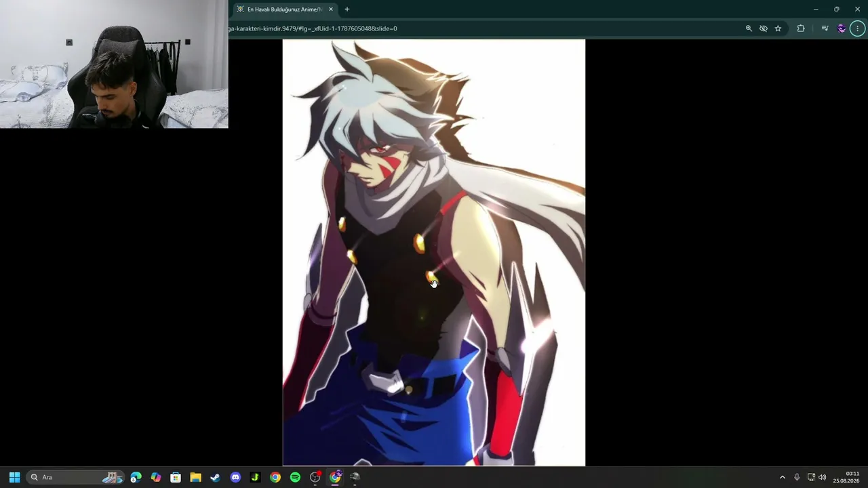Open Steam from the taskbar

tap(216, 477)
